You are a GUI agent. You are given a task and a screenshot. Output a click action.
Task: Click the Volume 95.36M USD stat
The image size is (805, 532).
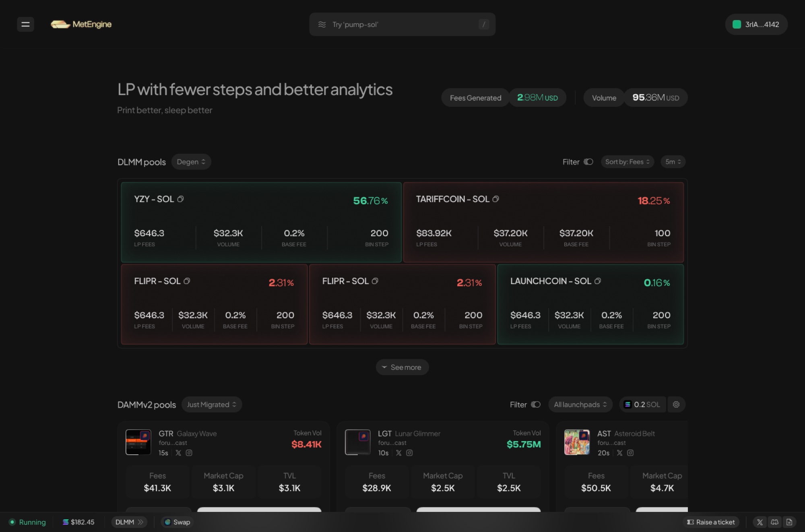point(636,98)
